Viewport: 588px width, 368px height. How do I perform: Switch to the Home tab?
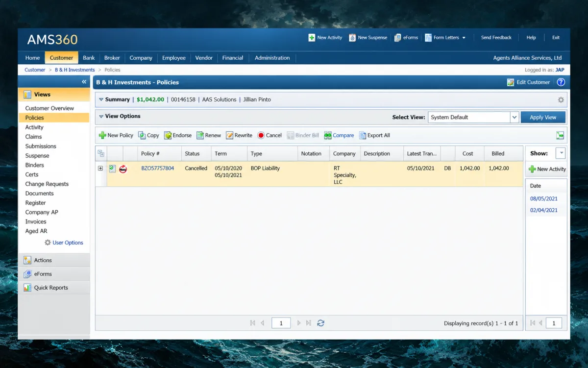click(32, 58)
